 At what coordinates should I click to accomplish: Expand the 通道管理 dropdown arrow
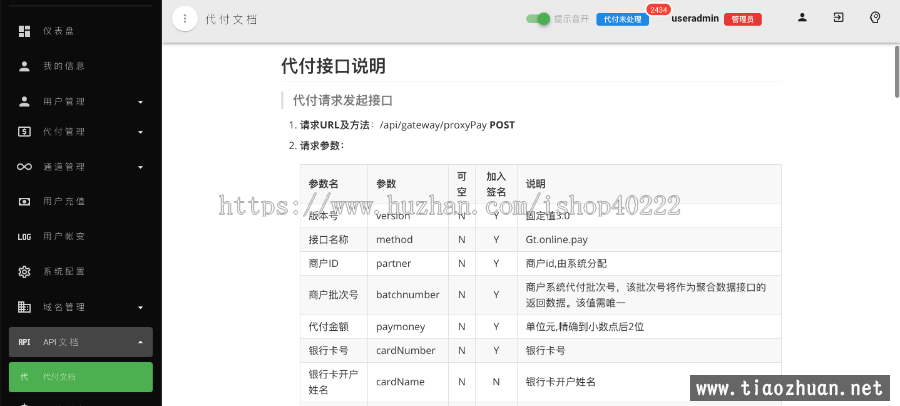(141, 168)
